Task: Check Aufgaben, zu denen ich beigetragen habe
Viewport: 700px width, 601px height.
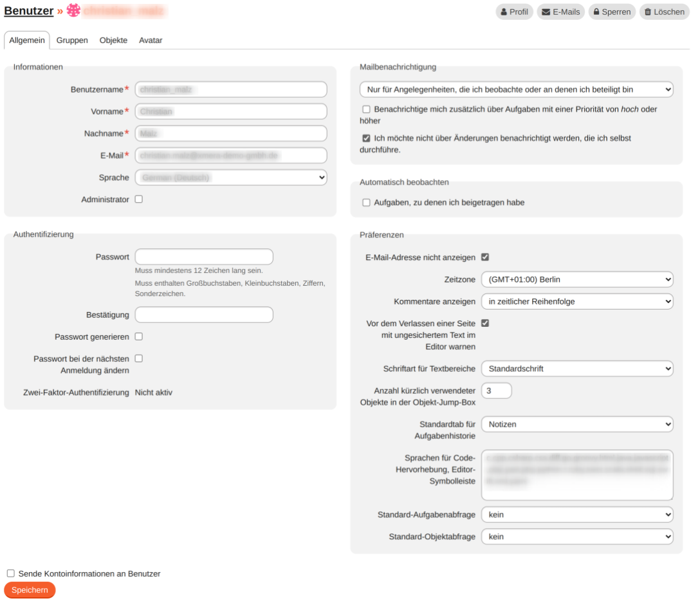Action: (x=367, y=203)
